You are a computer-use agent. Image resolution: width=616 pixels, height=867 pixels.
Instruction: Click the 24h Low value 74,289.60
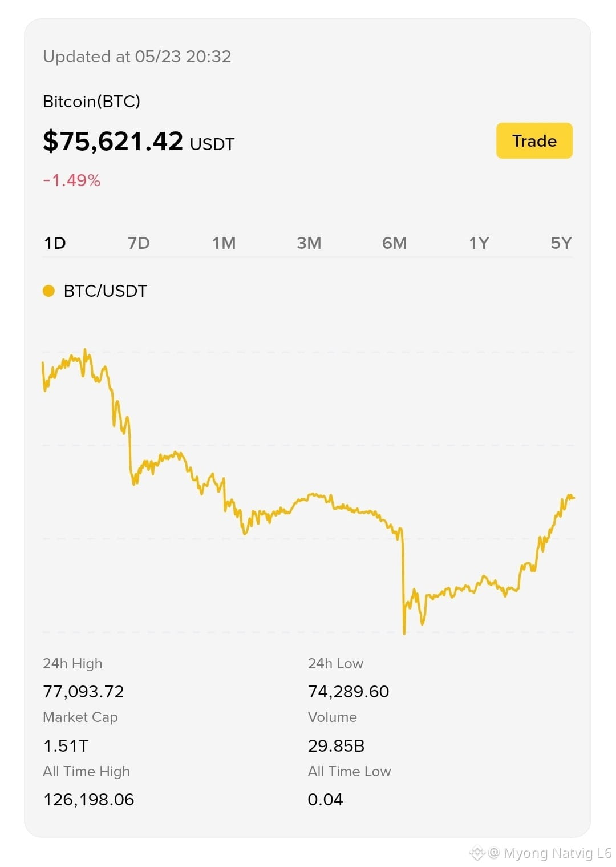click(x=348, y=692)
